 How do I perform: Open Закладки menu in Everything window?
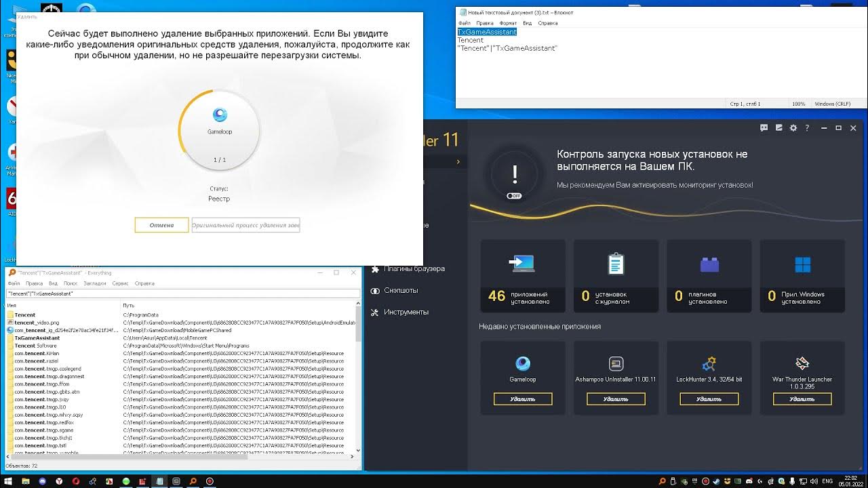click(x=95, y=283)
